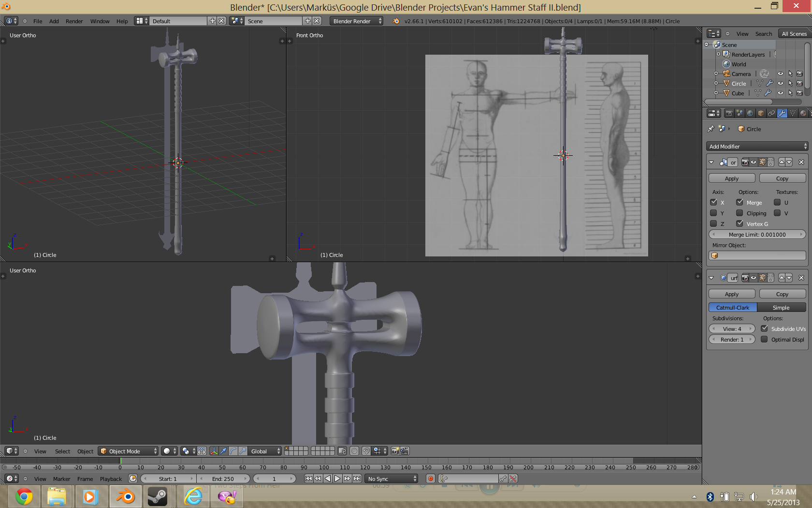This screenshot has height=508, width=812.
Task: Select the rotate manipulator icon in 3D header
Action: (x=233, y=451)
